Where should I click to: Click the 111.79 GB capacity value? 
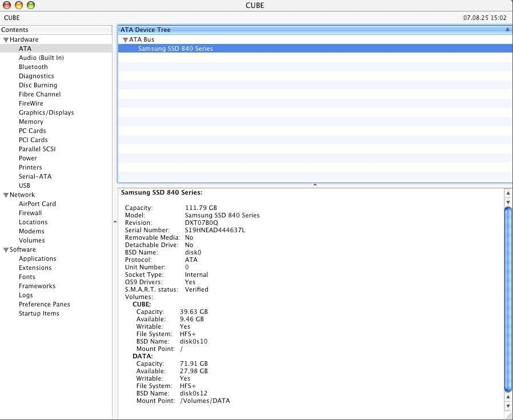201,208
